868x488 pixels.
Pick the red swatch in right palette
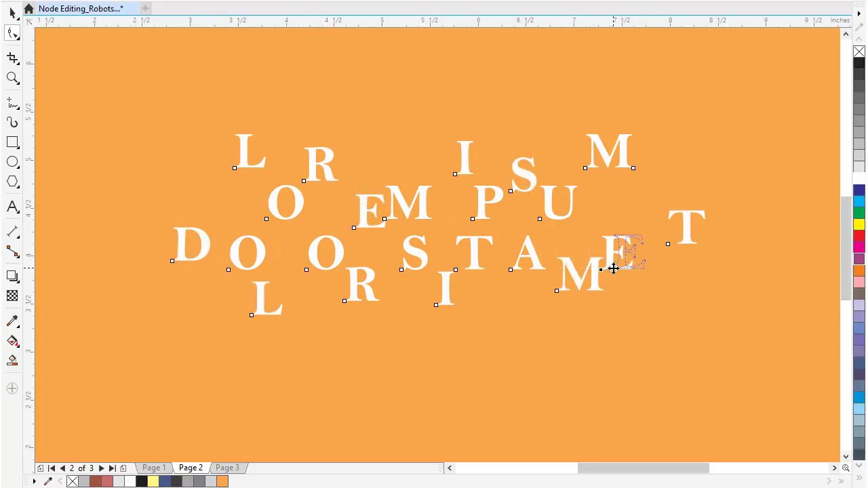click(x=859, y=236)
